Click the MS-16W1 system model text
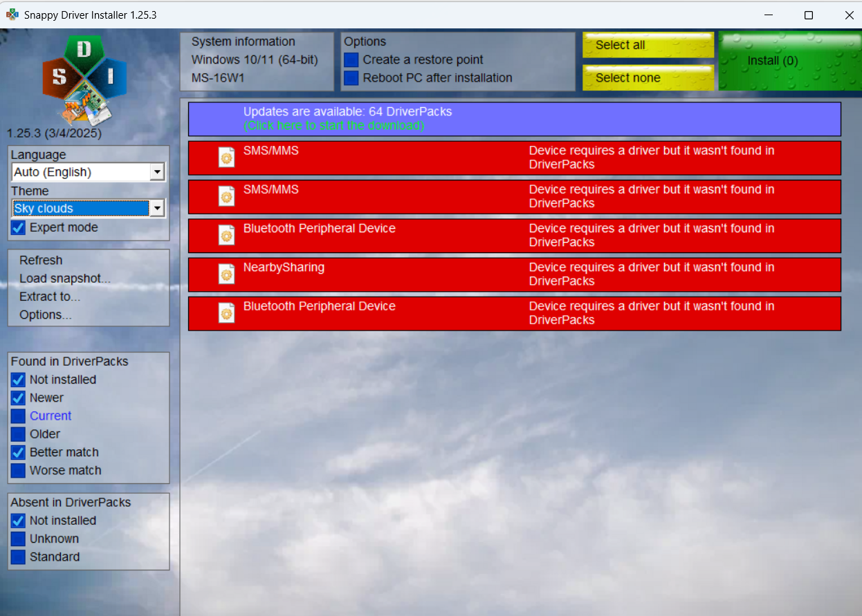This screenshot has height=616, width=862. [217, 78]
